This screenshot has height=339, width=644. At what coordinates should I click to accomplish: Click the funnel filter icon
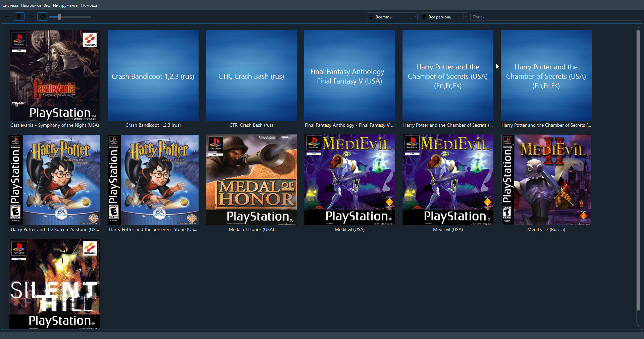371,17
